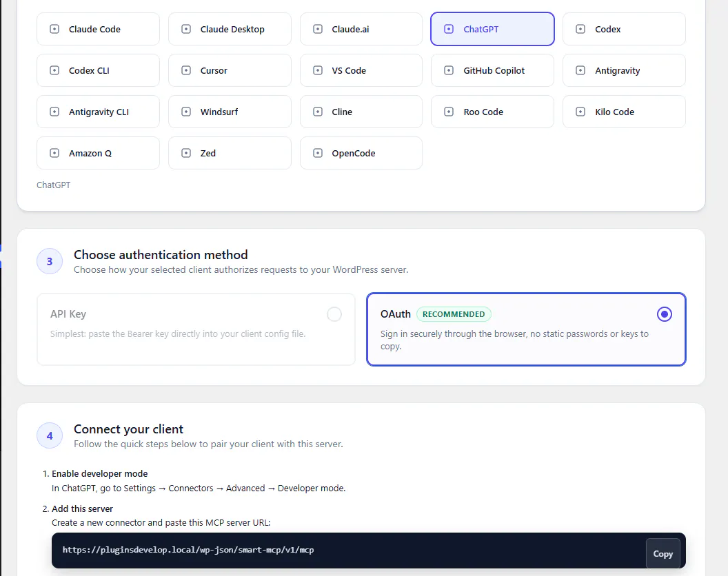Image resolution: width=728 pixels, height=576 pixels.
Task: Click the icon on the Claude Code card
Action: pyautogui.click(x=54, y=29)
